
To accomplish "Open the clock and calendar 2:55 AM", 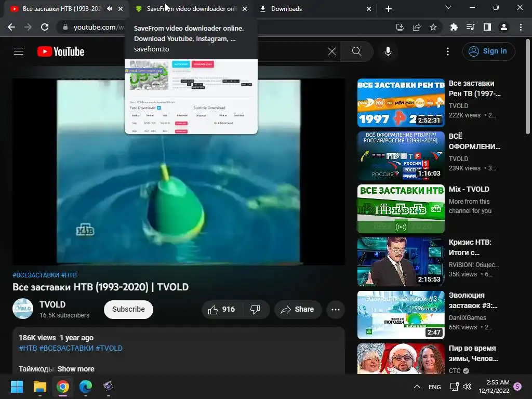I will pos(494,387).
